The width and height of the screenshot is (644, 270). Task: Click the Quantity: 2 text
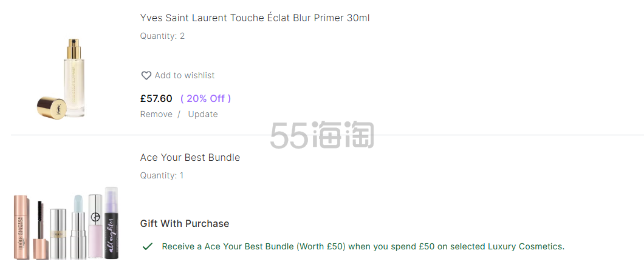point(162,36)
